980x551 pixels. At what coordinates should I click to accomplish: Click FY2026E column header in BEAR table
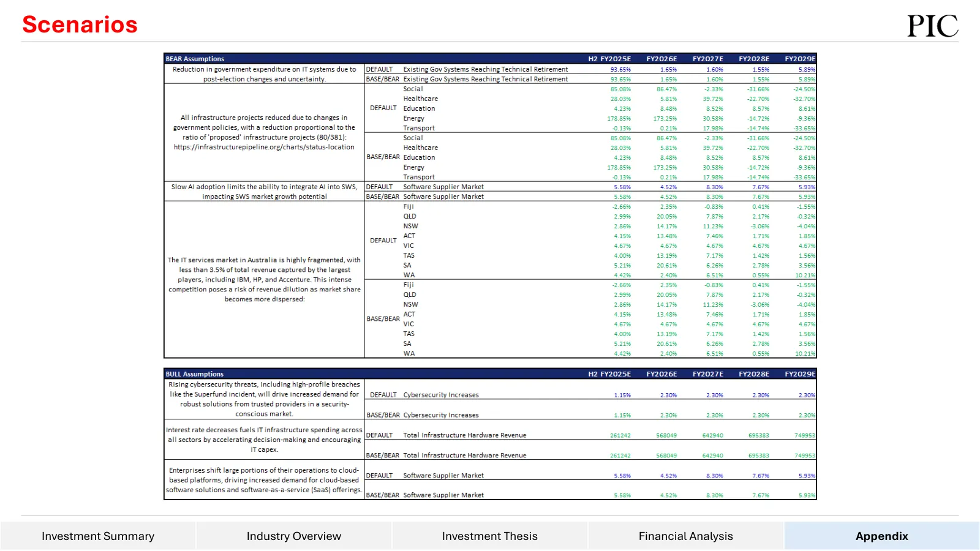click(661, 59)
